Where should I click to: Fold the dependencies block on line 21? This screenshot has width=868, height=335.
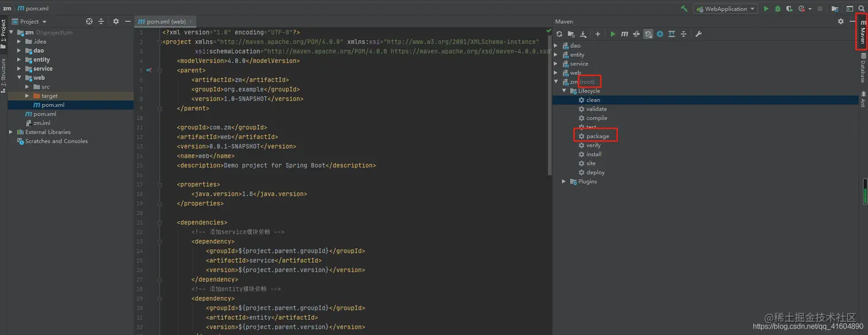click(x=159, y=223)
